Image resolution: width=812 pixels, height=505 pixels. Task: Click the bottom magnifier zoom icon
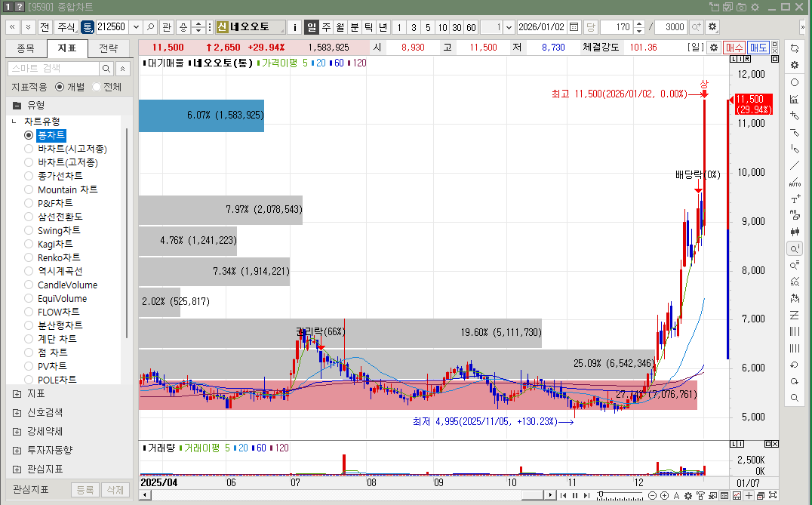coord(795,398)
